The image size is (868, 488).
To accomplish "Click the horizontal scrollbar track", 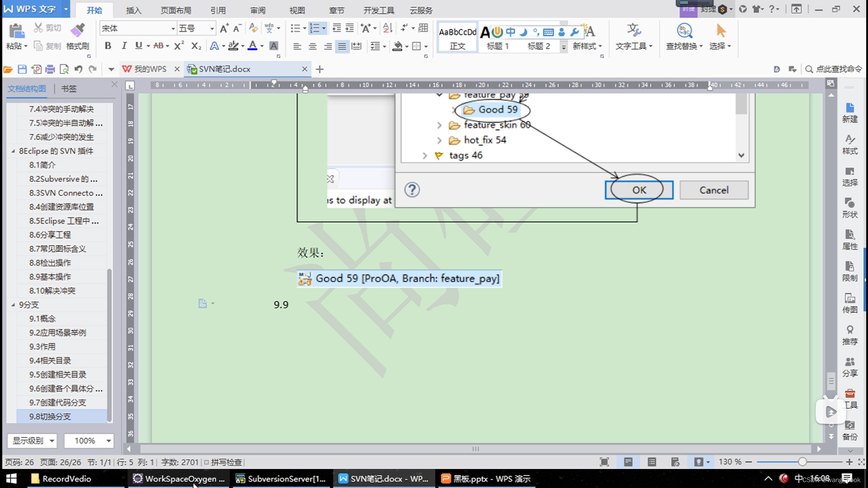I will 475,449.
